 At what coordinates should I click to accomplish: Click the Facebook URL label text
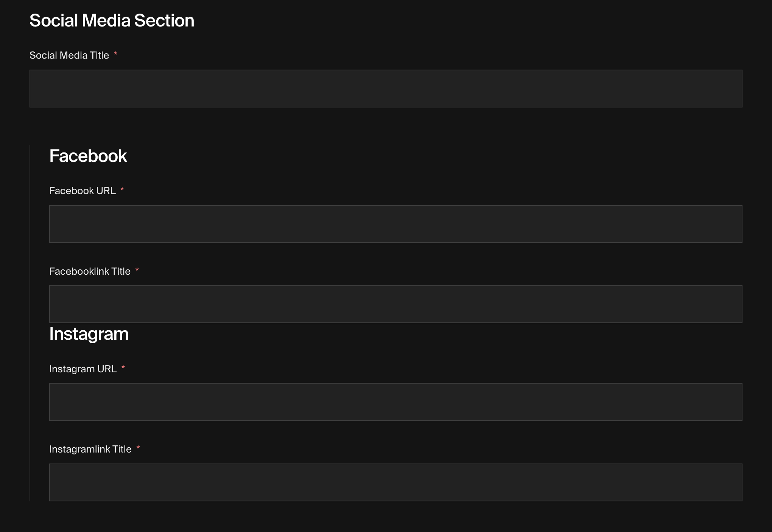point(82,191)
